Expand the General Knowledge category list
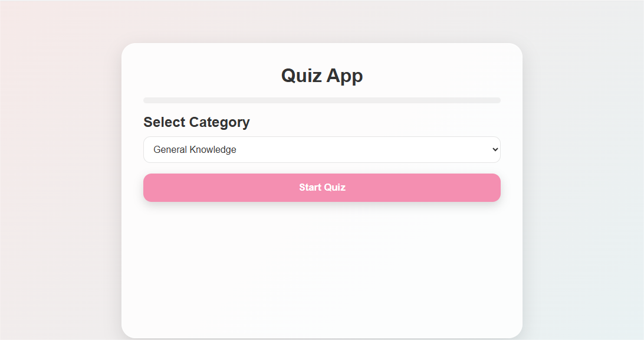This screenshot has width=644, height=340. coord(321,149)
